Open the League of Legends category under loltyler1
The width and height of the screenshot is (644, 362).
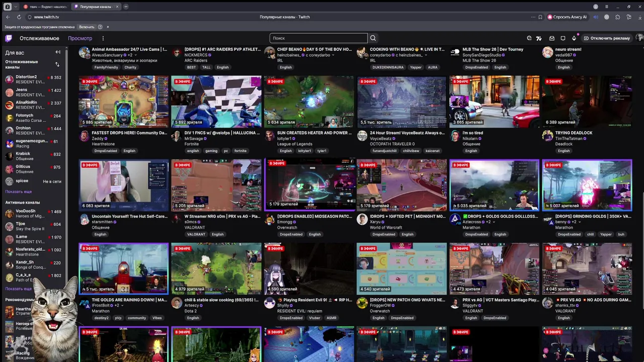(x=295, y=144)
